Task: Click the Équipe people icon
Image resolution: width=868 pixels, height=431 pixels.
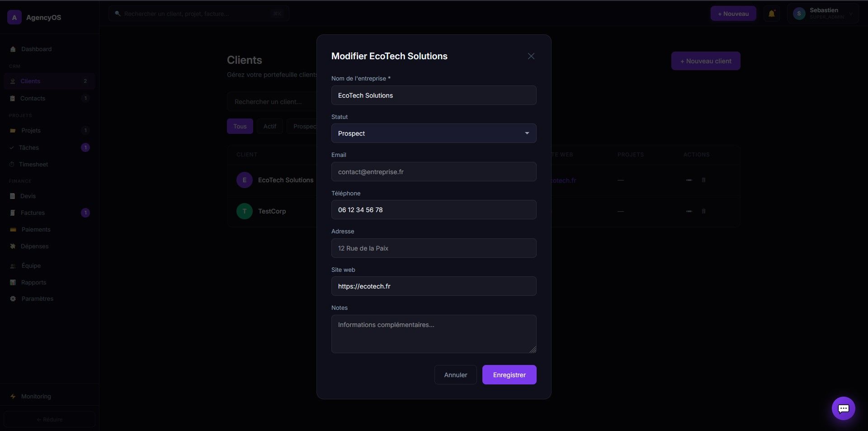Action: pos(13,266)
